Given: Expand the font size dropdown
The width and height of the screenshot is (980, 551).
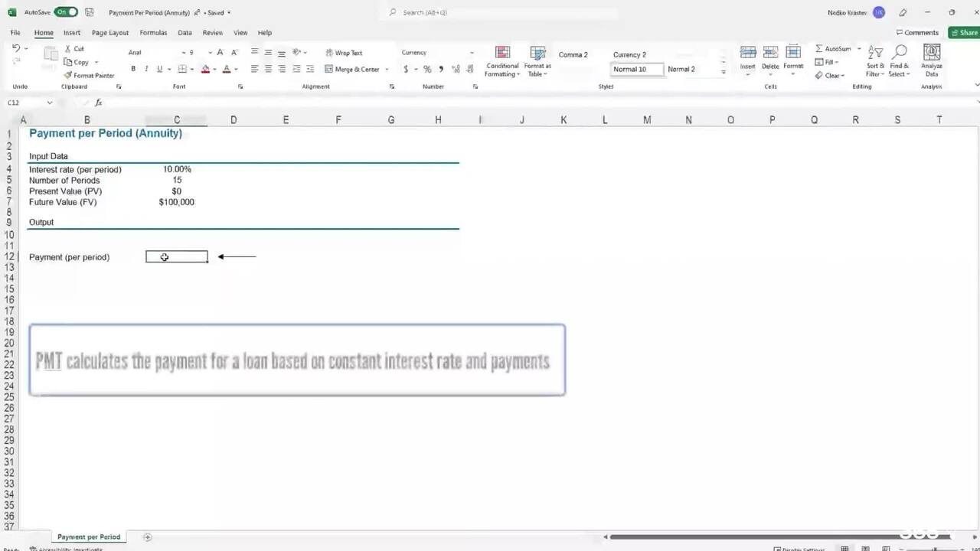Looking at the screenshot, I should (x=210, y=53).
